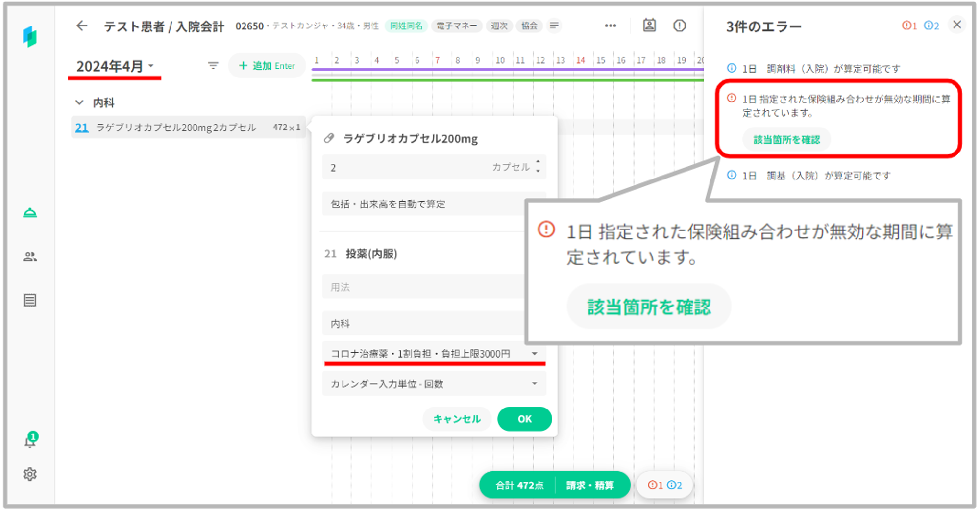
Task: Click the 電子マネー tag
Action: coord(457,26)
